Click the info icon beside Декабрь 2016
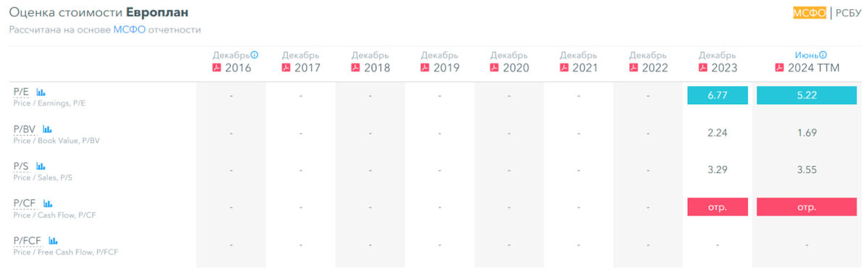This screenshot has width=868, height=274. pyautogui.click(x=255, y=55)
